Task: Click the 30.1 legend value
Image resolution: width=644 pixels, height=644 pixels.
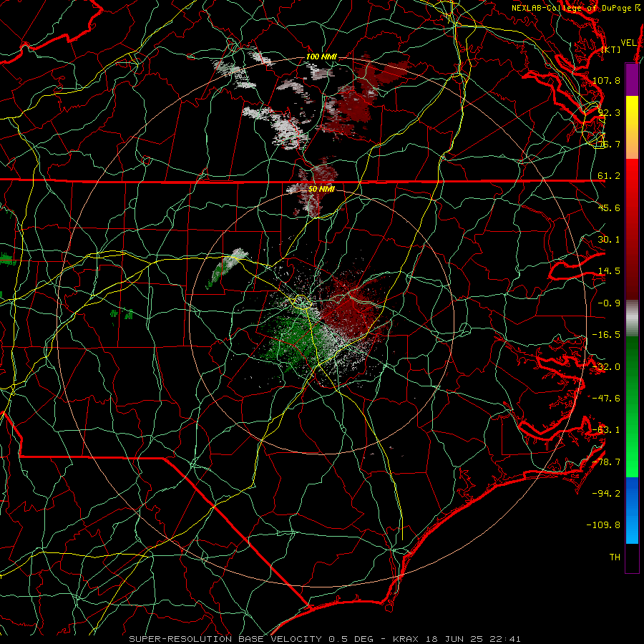Action: pos(609,240)
